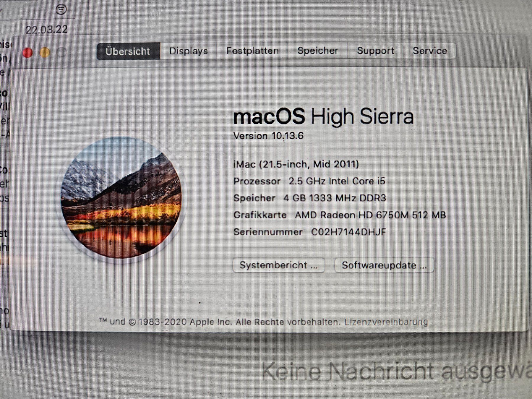Switch to the Service tab
Viewport: 532px width, 399px height.
[430, 51]
